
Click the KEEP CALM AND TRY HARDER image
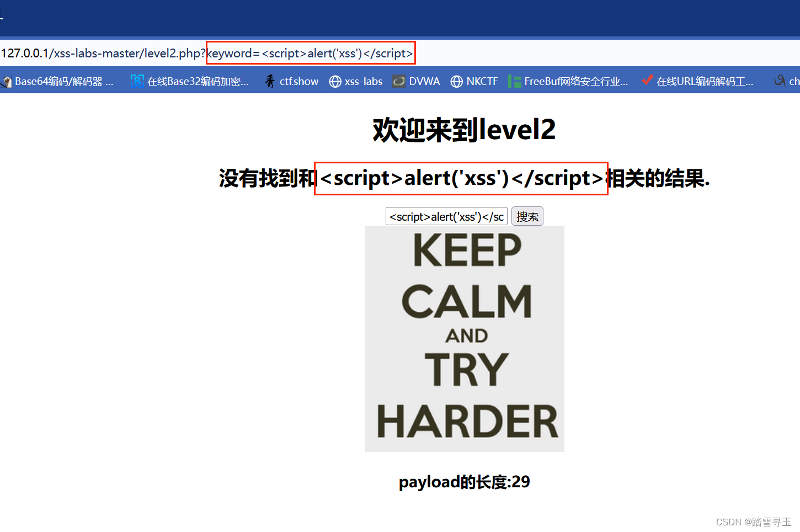(x=465, y=338)
